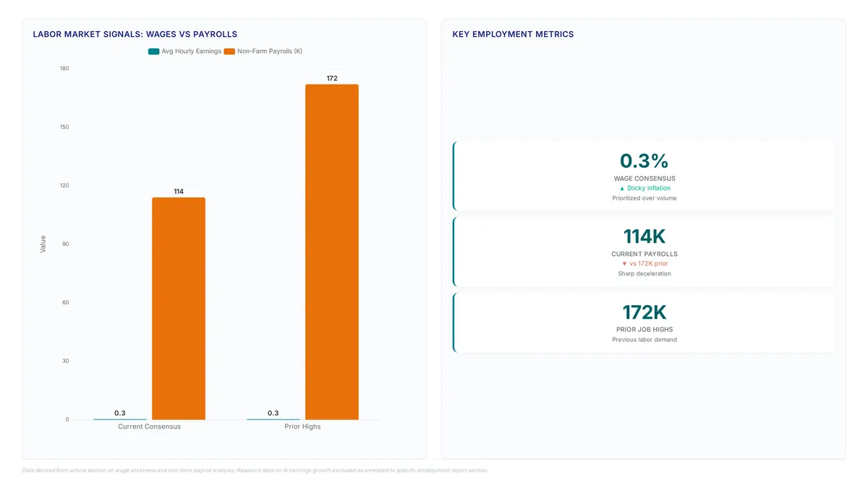This screenshot has height=488, width=868.
Task: Click the 172 data label above bar
Action: 332,78
